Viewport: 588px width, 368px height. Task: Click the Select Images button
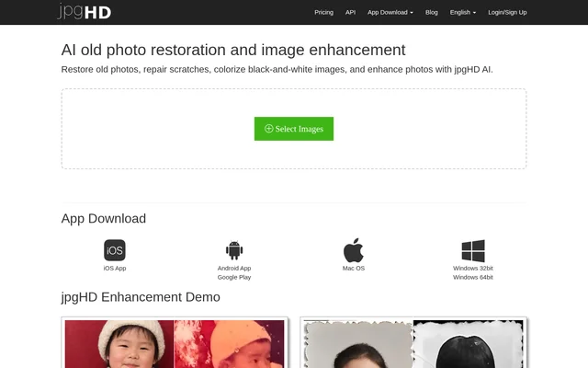(x=294, y=129)
